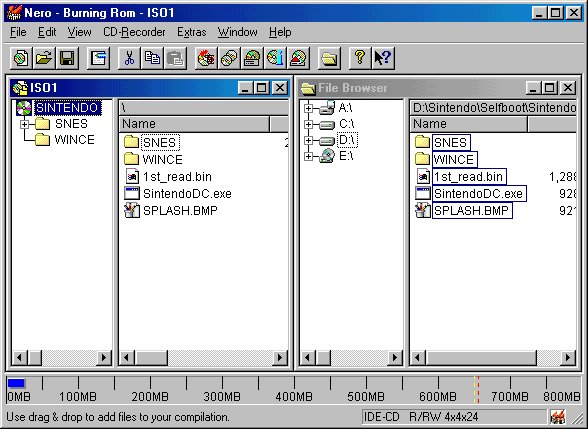
Task: Select SINTENDO root label in ISO1 tree
Action: click(68, 108)
